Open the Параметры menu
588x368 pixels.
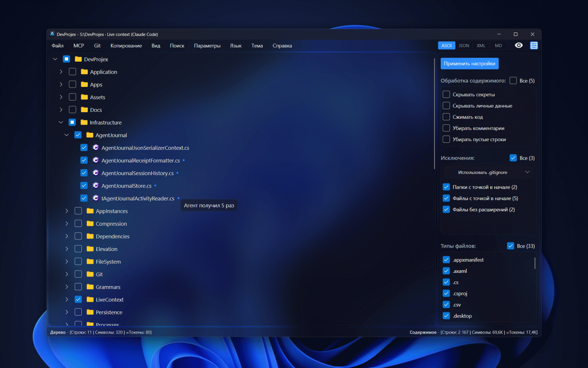click(207, 46)
